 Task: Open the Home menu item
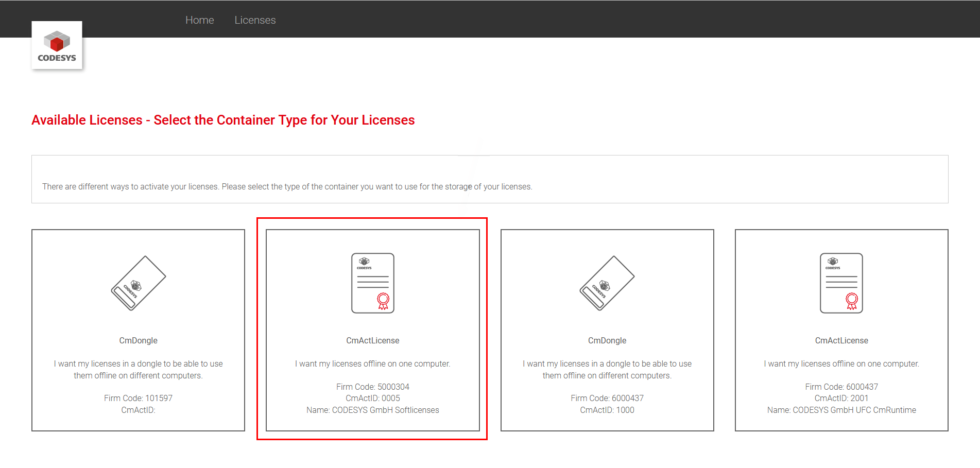click(199, 20)
